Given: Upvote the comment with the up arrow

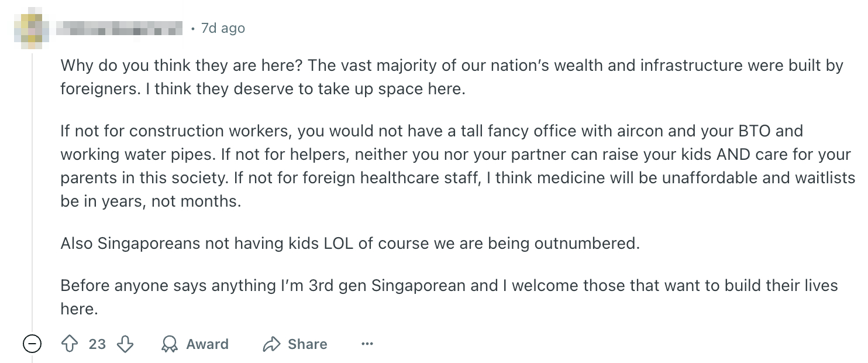Looking at the screenshot, I should 70,344.
